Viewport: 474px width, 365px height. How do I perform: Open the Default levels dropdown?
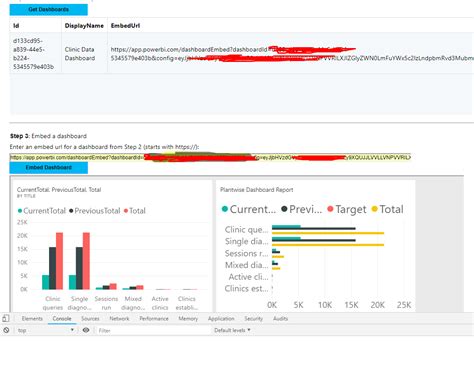click(232, 330)
